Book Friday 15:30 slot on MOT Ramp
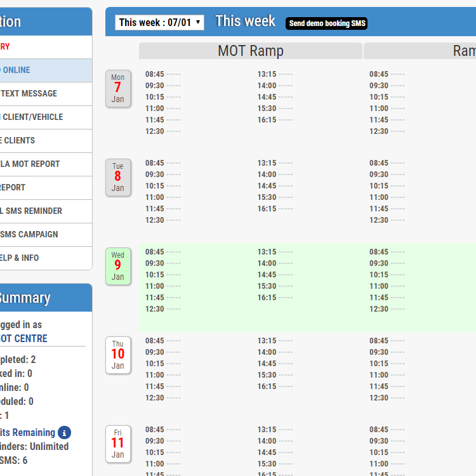The height and width of the screenshot is (476, 476). [275, 464]
